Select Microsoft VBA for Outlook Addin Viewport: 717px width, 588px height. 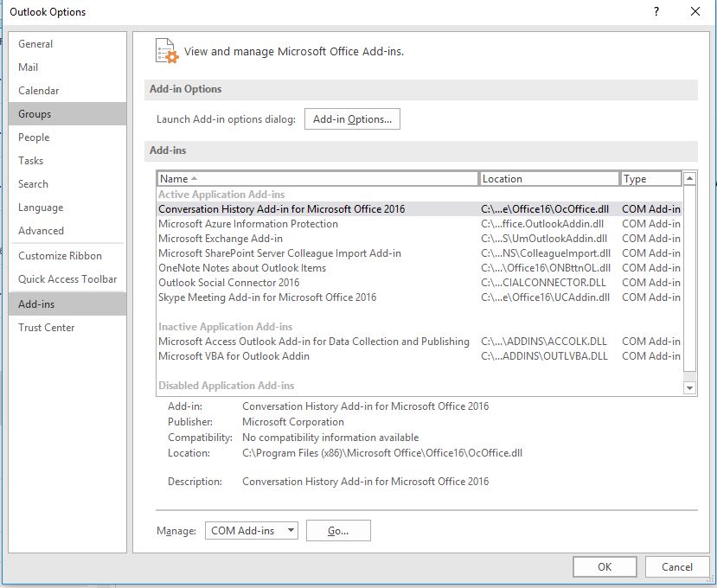coord(419,355)
